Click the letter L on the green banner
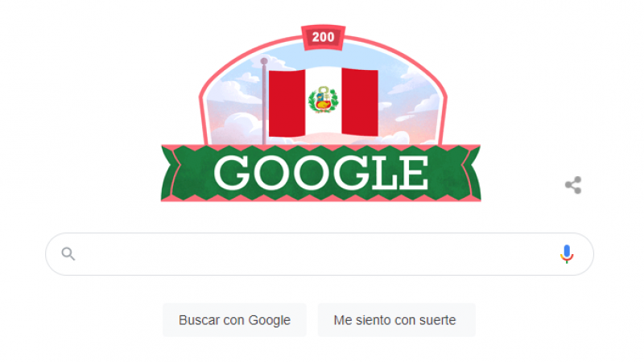This screenshot has height=362, width=644. 384,173
